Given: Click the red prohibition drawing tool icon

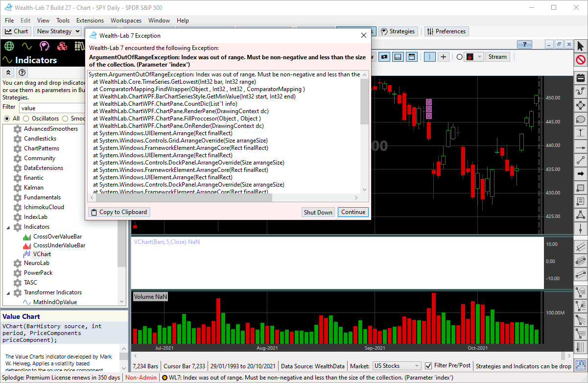Looking at the screenshot, I should pos(581,60).
